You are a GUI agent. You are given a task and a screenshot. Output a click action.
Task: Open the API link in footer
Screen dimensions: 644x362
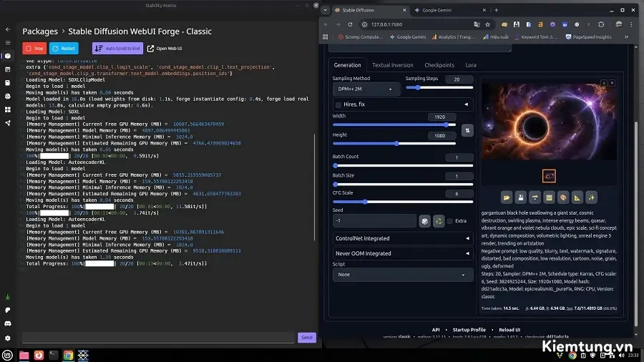point(436,330)
